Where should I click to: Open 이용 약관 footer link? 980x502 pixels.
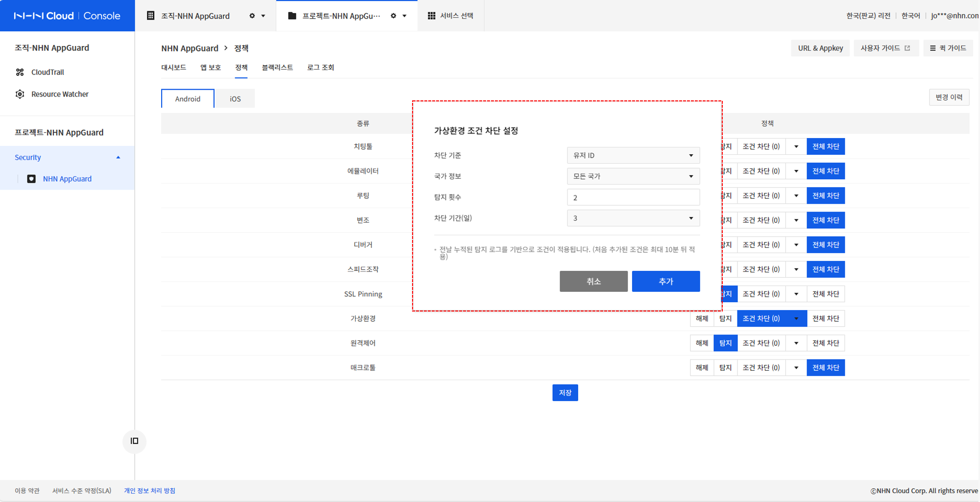click(x=27, y=490)
